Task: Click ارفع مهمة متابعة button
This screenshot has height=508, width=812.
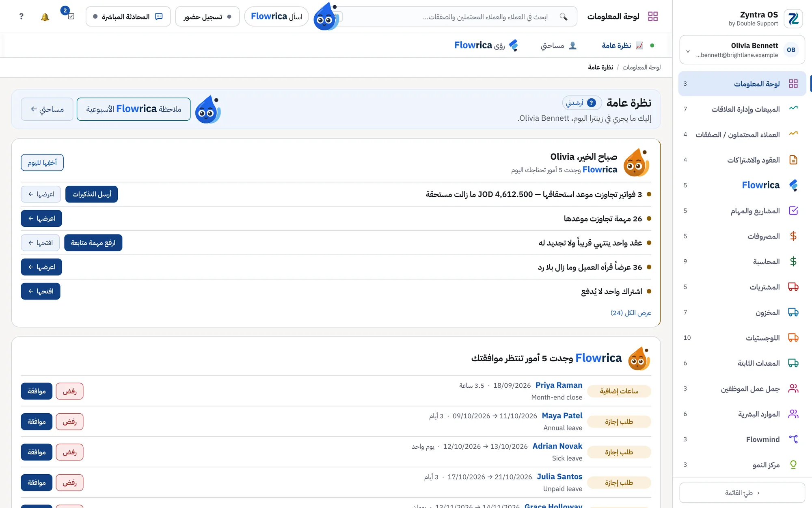Action: click(93, 243)
